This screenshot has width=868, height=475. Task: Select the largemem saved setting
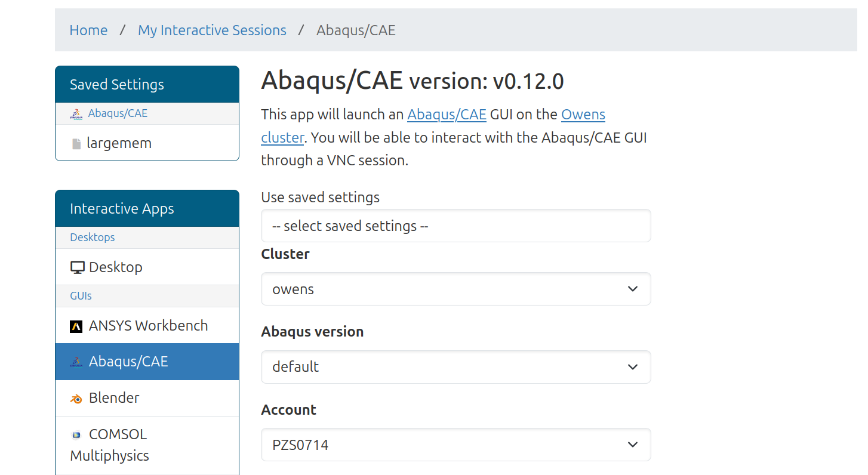click(119, 143)
